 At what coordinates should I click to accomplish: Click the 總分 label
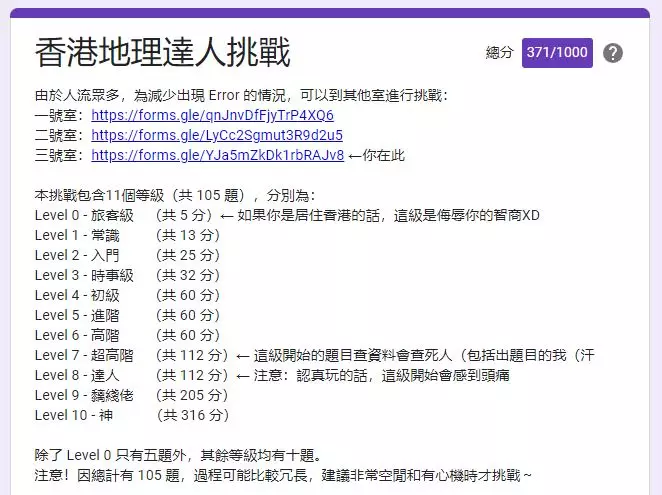[499, 53]
